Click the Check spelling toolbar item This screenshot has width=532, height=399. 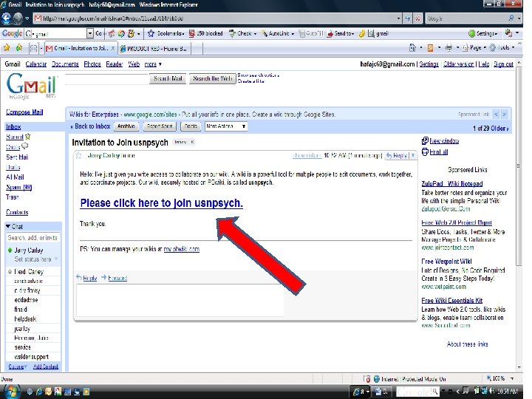click(x=242, y=33)
